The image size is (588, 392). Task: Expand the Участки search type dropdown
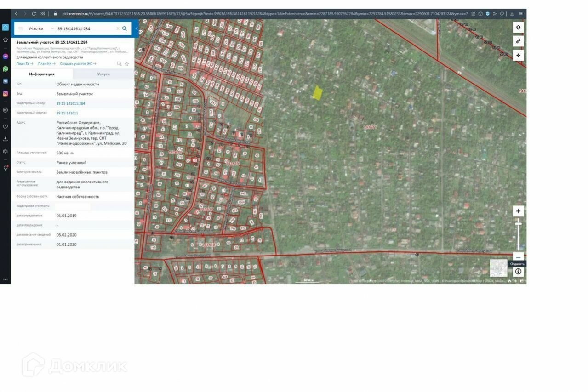41,28
